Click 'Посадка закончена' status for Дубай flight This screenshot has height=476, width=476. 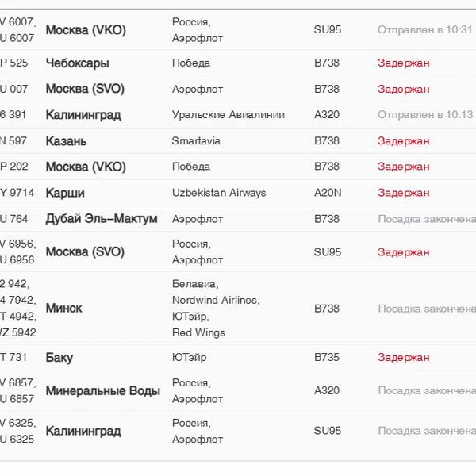coord(426,219)
